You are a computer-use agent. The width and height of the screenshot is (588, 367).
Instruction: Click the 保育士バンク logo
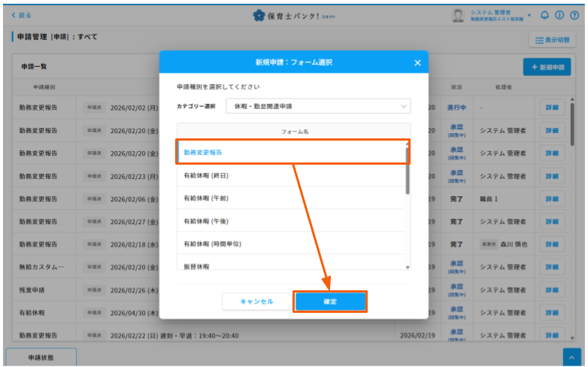[293, 15]
